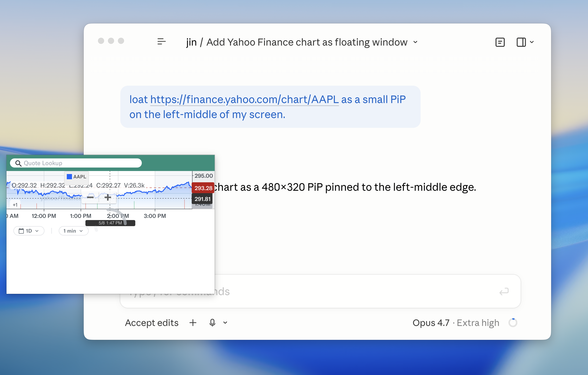588x375 pixels.
Task: Click the V:26.3k volume readout
Action: [134, 185]
